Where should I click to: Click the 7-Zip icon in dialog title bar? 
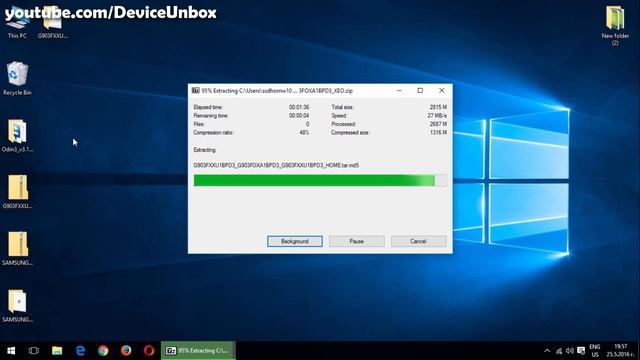point(196,91)
